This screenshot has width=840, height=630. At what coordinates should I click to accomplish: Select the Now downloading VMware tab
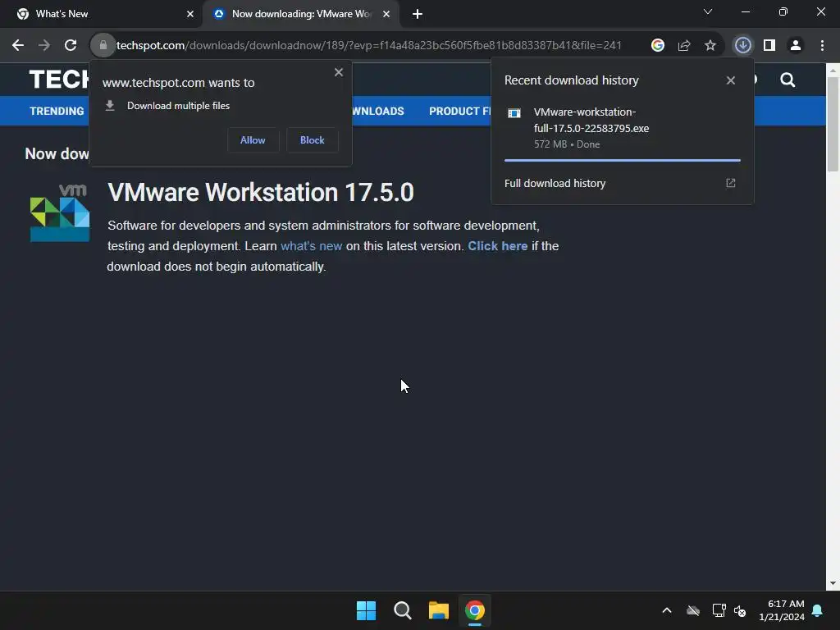[300, 14]
